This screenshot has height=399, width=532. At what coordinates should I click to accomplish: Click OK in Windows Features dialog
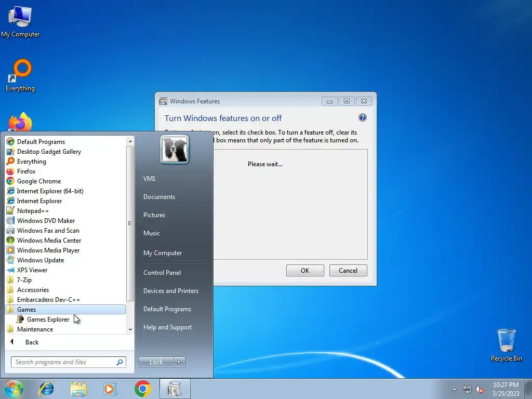tap(305, 270)
